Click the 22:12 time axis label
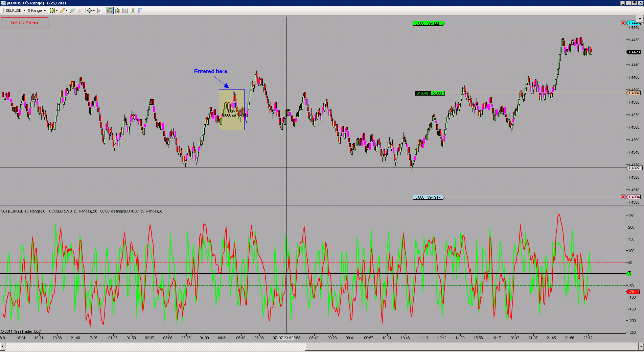 tap(588, 338)
